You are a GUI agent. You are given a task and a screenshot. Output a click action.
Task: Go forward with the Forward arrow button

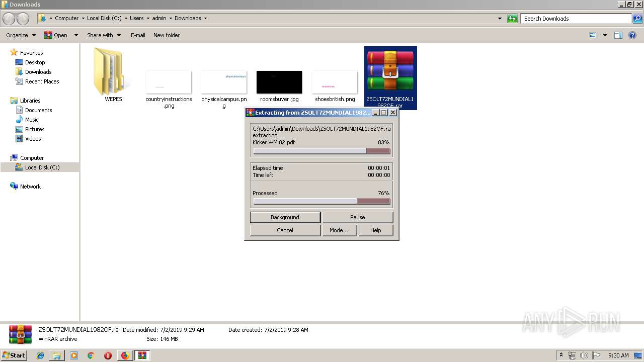coord(23,19)
